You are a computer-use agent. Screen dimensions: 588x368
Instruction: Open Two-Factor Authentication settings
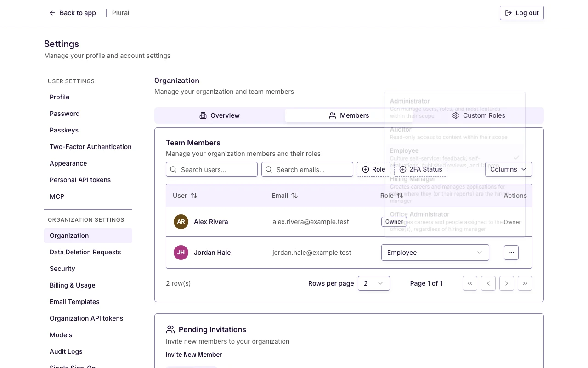88,147
